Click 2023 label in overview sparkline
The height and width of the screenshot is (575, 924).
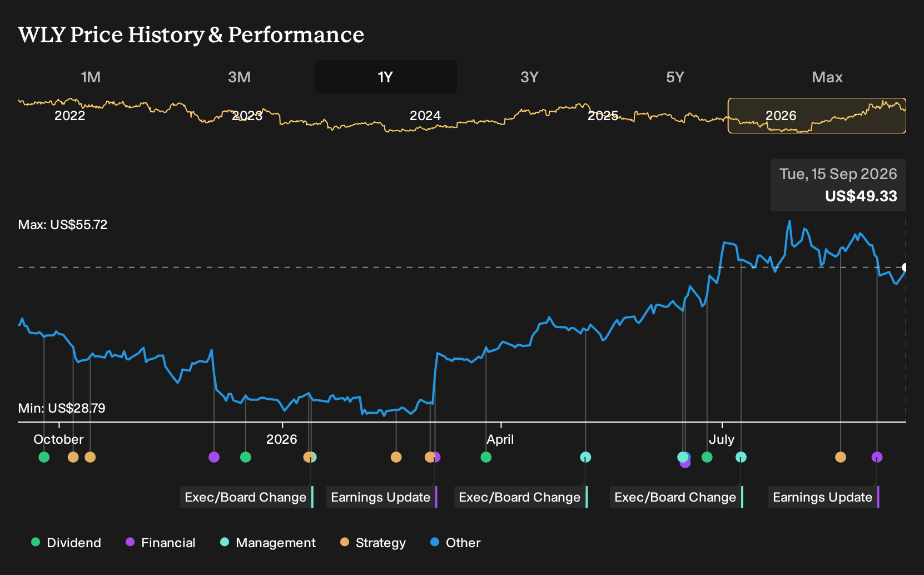pyautogui.click(x=247, y=116)
